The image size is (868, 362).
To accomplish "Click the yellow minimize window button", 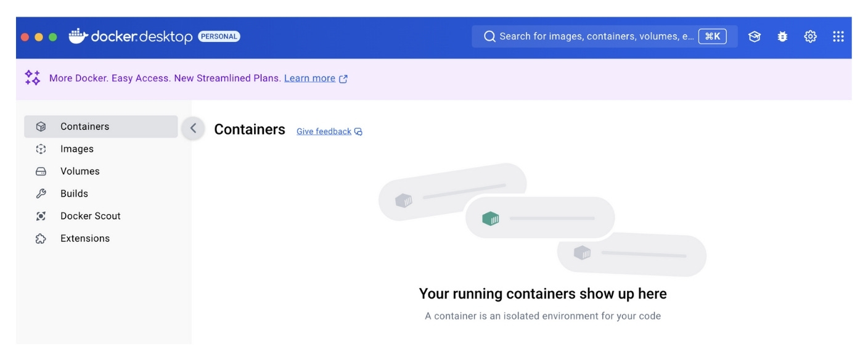I will [x=39, y=37].
